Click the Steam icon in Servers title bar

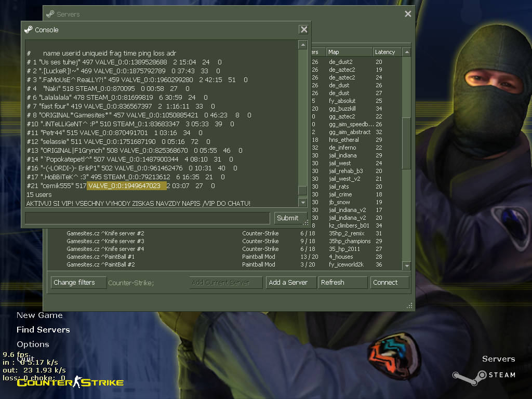pos(50,14)
